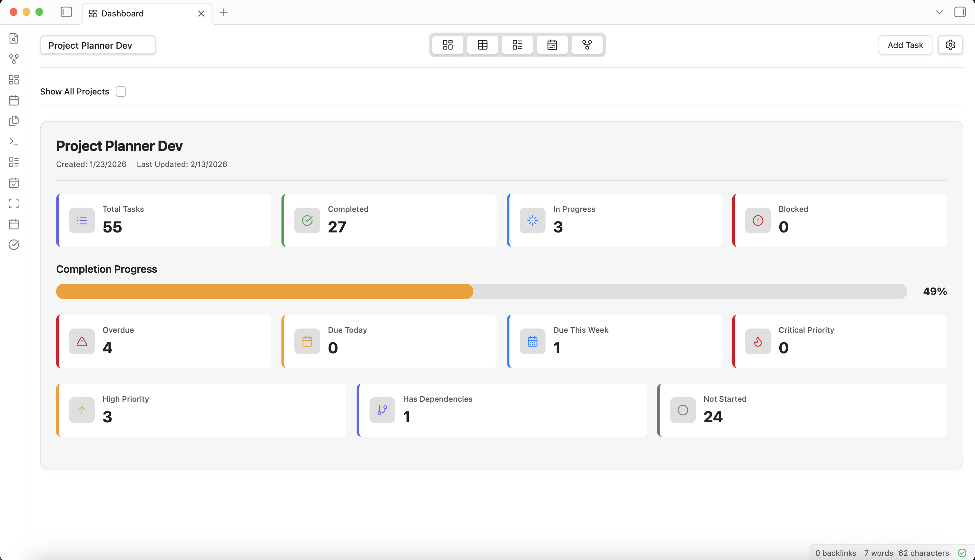The height and width of the screenshot is (560, 975).
Task: Open project settings via the gear icon
Action: tap(950, 44)
